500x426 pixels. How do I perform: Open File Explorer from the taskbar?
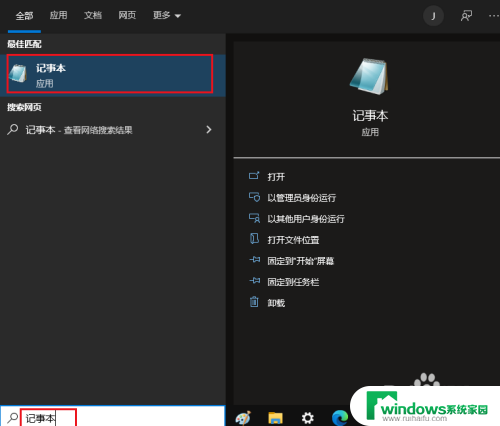(x=275, y=418)
